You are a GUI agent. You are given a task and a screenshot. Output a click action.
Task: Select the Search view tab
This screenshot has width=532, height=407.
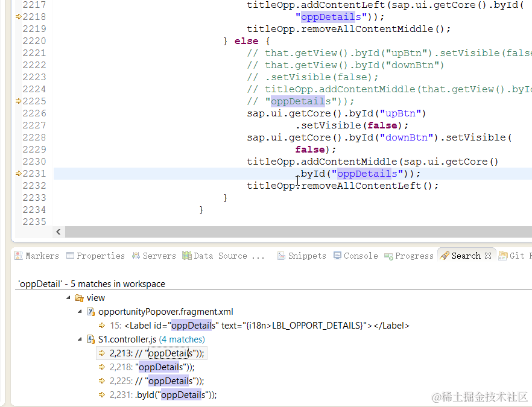tap(466, 256)
